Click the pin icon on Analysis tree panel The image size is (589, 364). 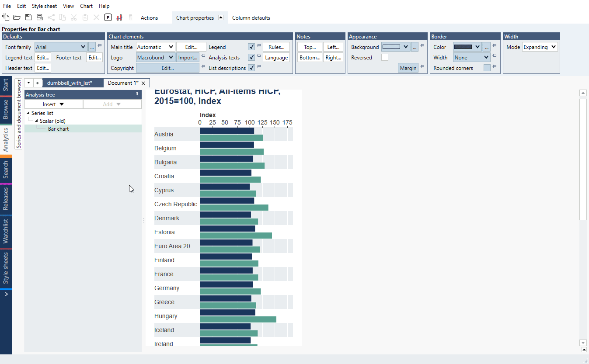tap(137, 94)
